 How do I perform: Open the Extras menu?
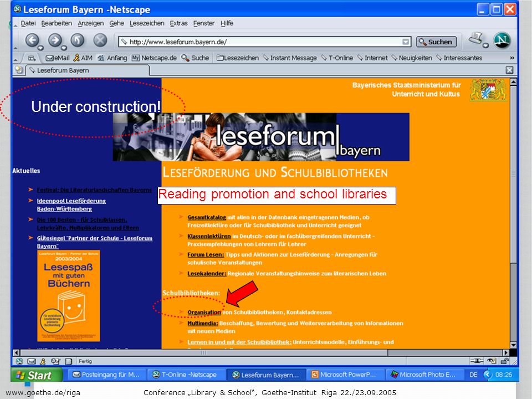178,23
